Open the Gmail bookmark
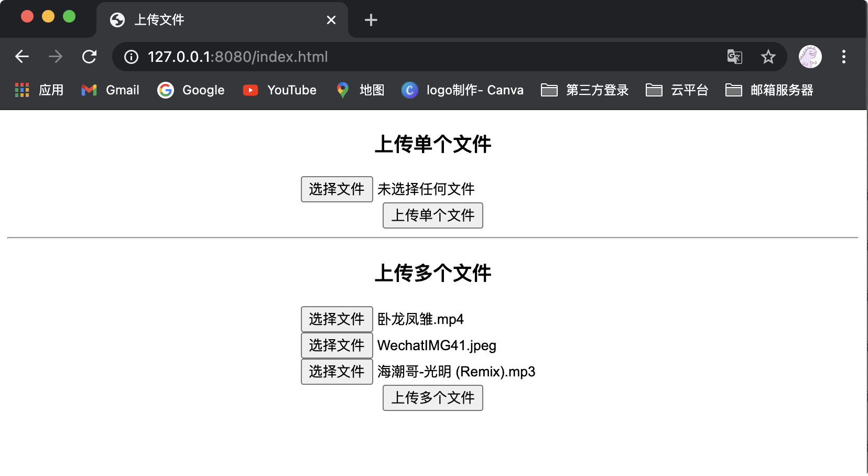868x476 pixels. pos(111,90)
